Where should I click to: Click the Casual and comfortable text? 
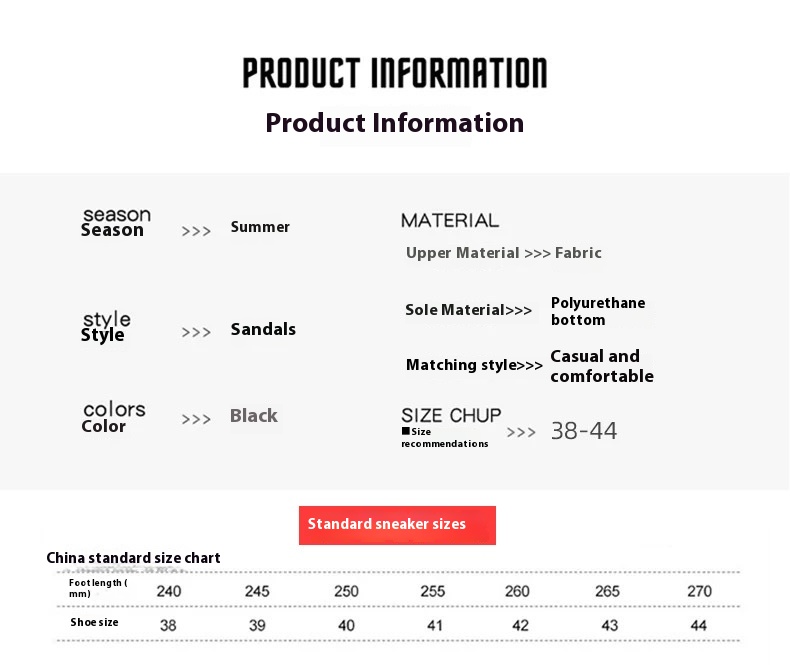[602, 366]
